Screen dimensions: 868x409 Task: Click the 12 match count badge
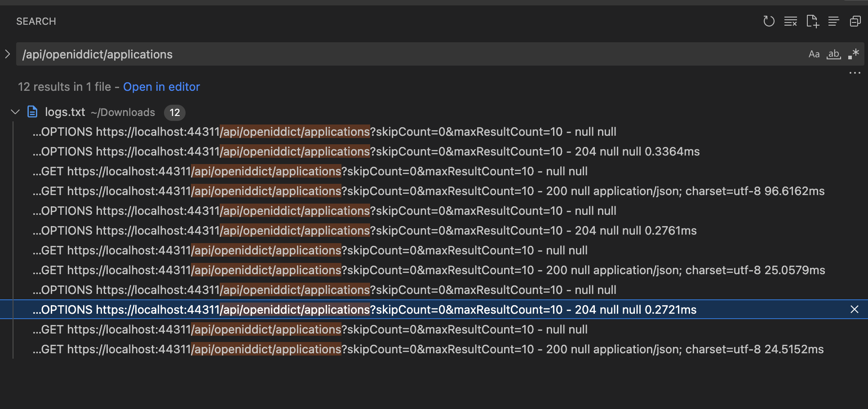174,112
